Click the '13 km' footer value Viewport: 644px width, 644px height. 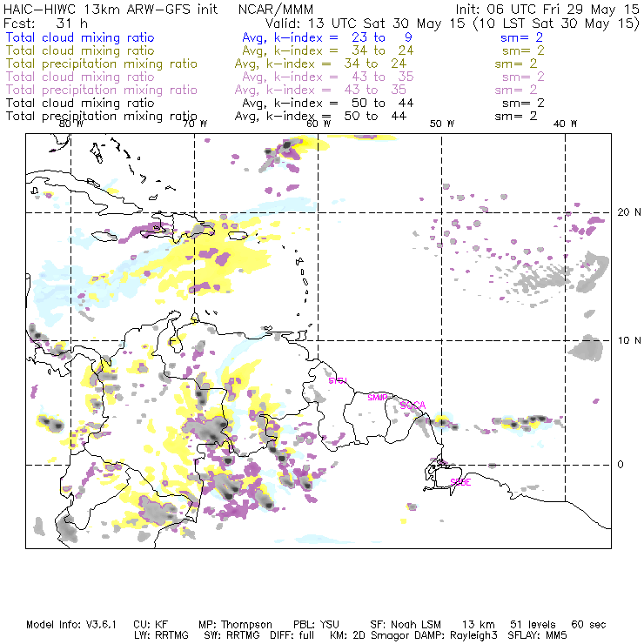pos(479,625)
